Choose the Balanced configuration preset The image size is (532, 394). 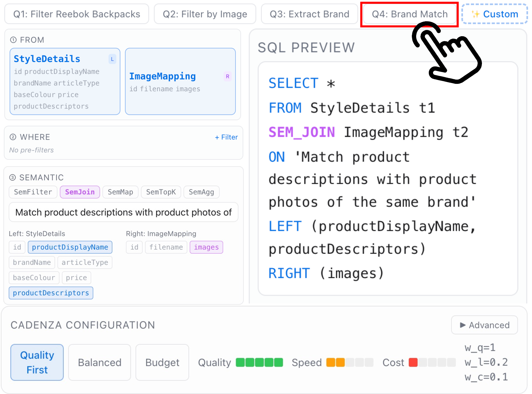[100, 362]
